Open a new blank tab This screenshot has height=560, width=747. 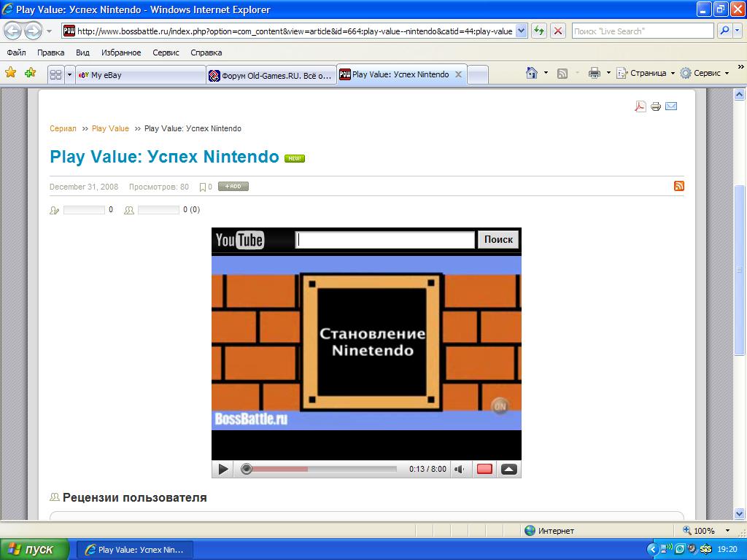[x=477, y=75]
